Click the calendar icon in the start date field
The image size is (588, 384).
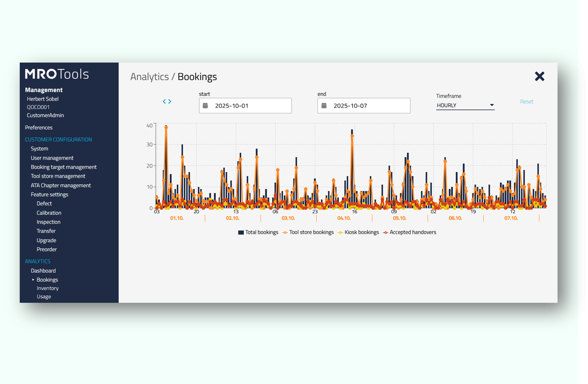tap(206, 105)
